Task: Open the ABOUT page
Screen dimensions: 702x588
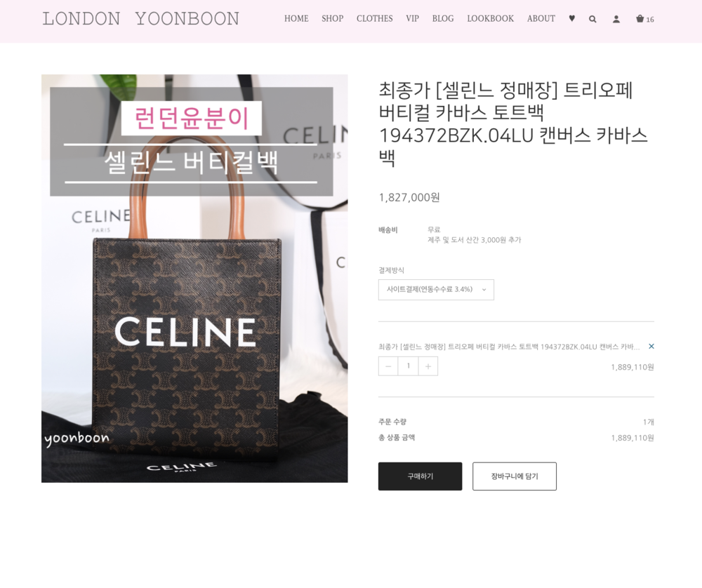Action: (541, 19)
